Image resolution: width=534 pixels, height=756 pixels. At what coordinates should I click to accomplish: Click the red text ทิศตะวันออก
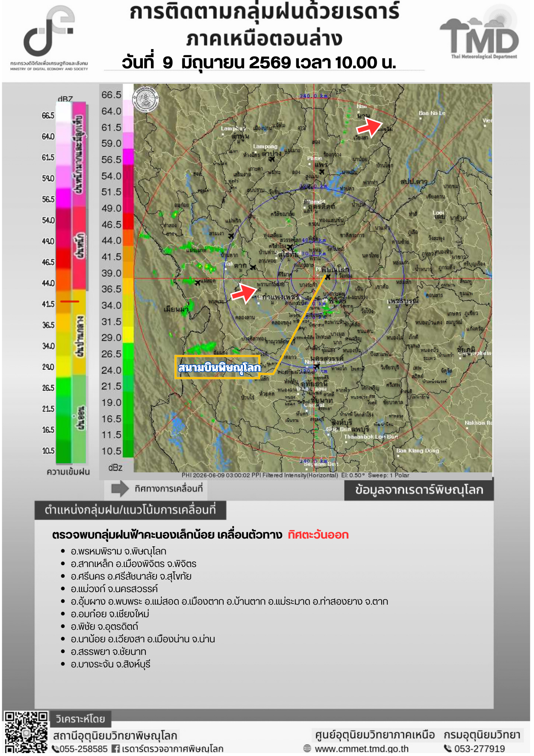click(318, 535)
